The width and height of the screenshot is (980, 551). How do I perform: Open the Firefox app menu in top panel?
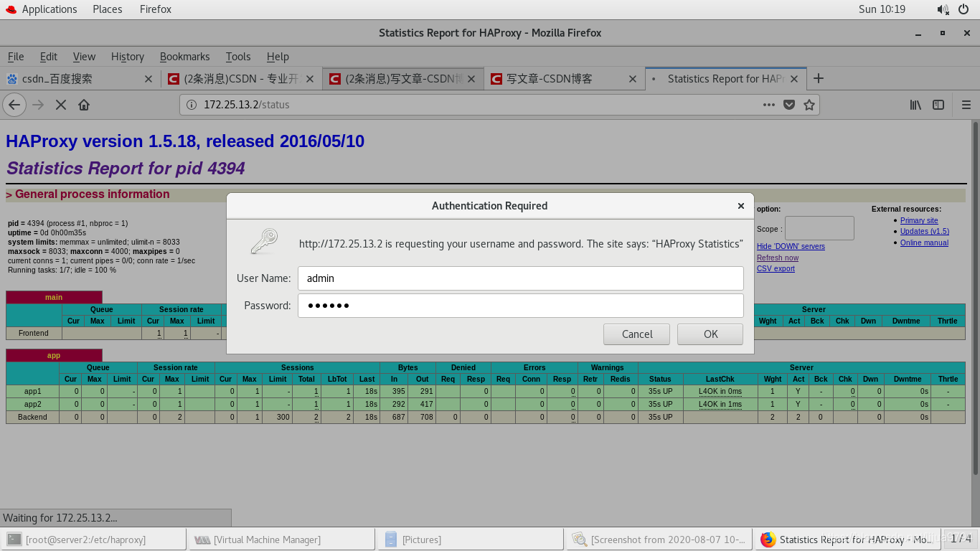coord(156,9)
